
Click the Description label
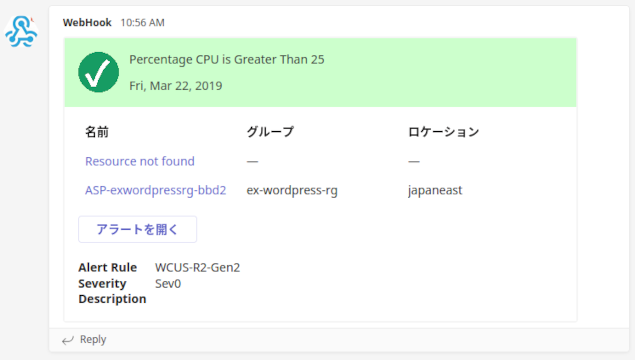coord(112,299)
